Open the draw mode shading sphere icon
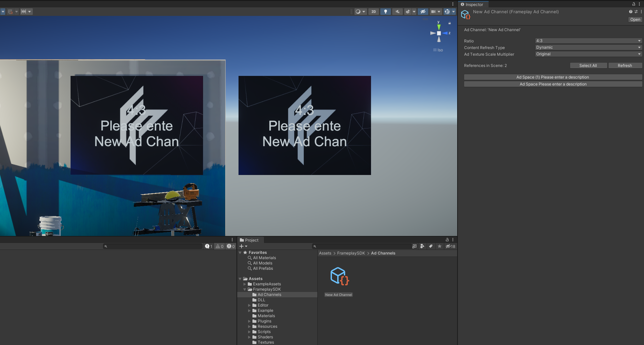Viewport: 644px width, 345px height. [x=358, y=12]
